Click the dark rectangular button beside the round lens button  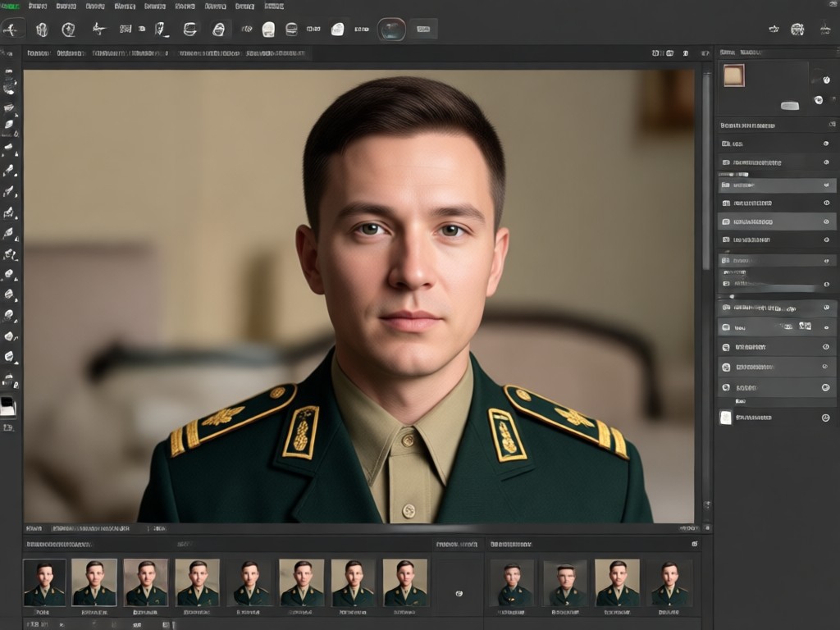tap(423, 29)
